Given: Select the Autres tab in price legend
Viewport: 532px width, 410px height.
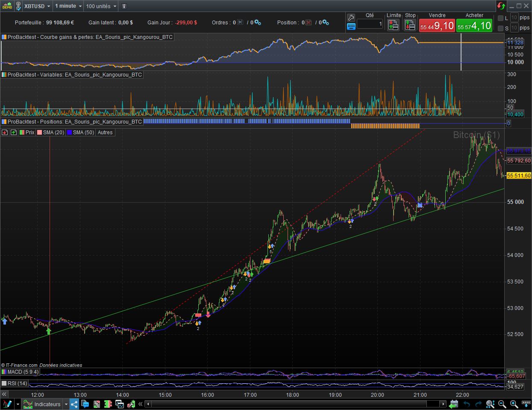Looking at the screenshot, I should 105,133.
